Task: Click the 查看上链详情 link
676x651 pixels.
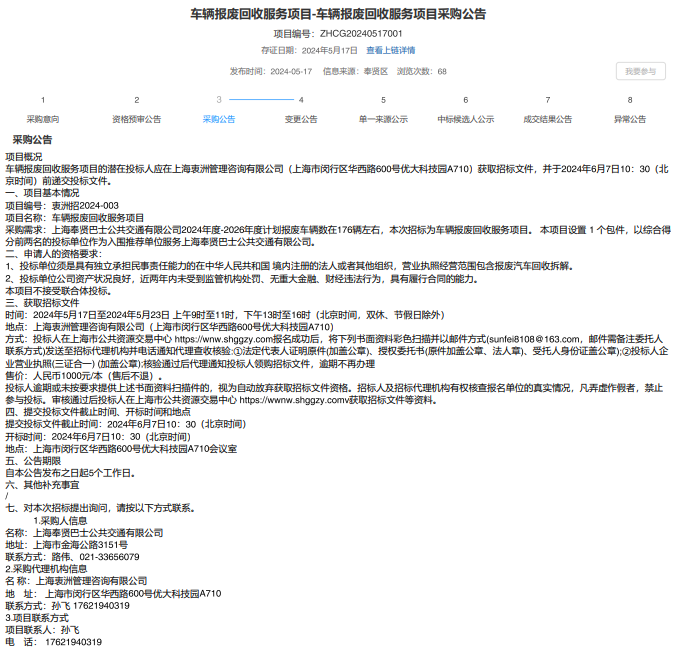Action: [390, 50]
